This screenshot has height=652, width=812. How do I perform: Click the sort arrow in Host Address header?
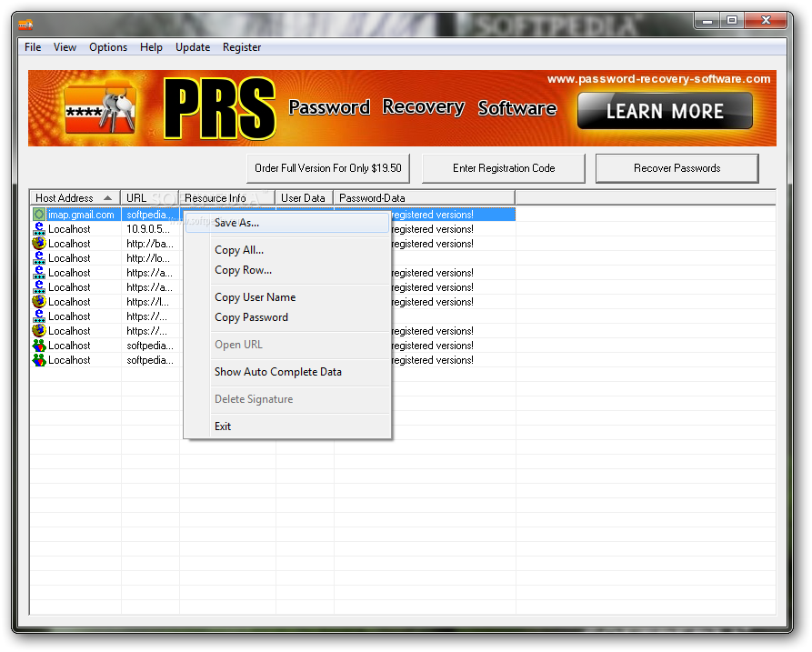[107, 198]
